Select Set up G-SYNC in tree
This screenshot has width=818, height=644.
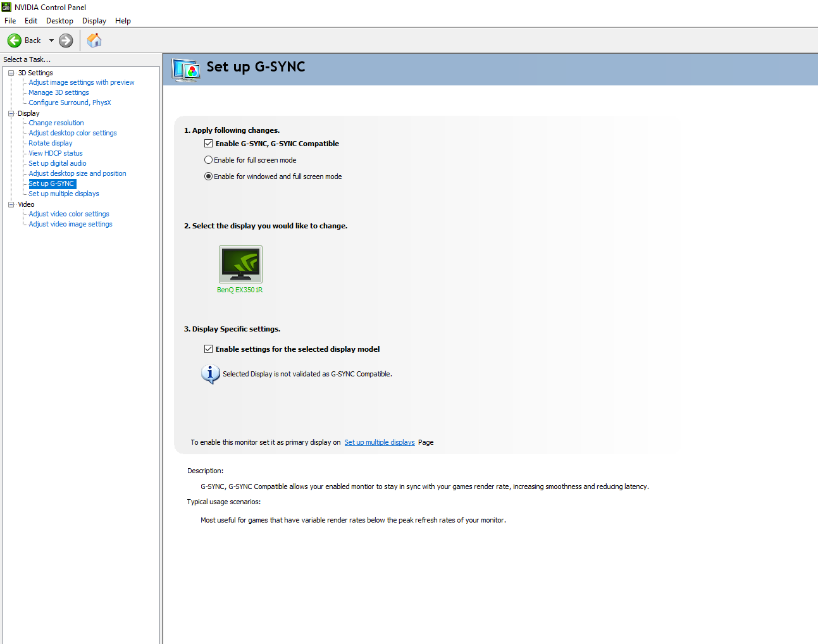click(x=52, y=183)
